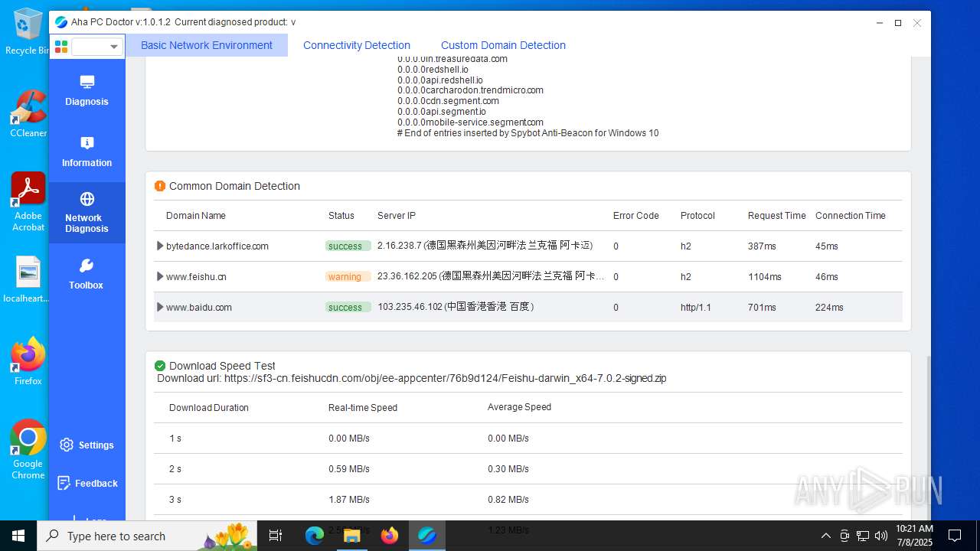Click success status for www.baidu.com
980x551 pixels.
click(348, 307)
